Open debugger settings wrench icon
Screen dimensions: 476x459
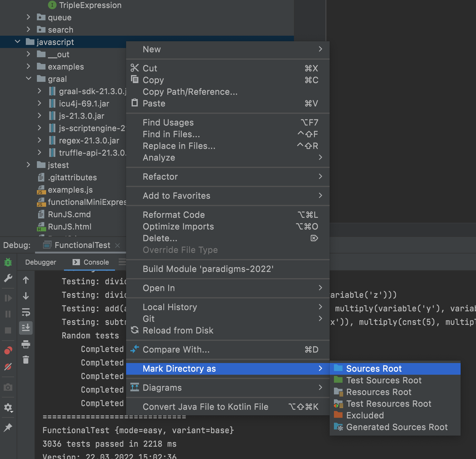click(8, 278)
